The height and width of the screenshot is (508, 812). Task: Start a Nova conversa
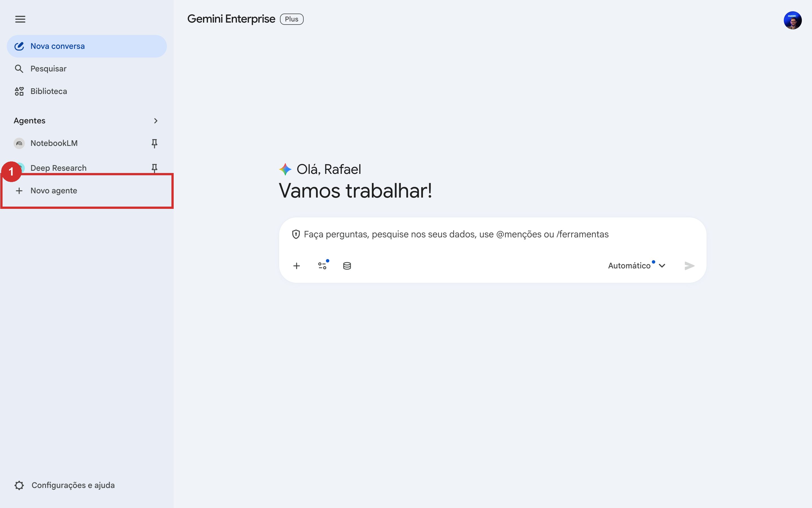[87, 46]
